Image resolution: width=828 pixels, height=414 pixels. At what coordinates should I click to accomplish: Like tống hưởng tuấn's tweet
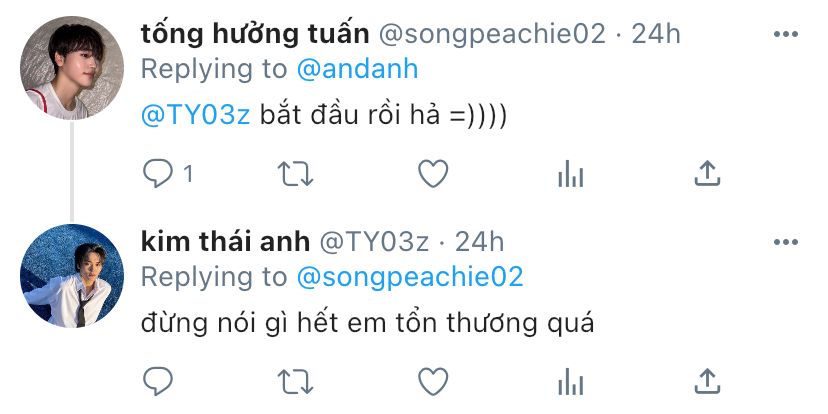click(x=432, y=175)
